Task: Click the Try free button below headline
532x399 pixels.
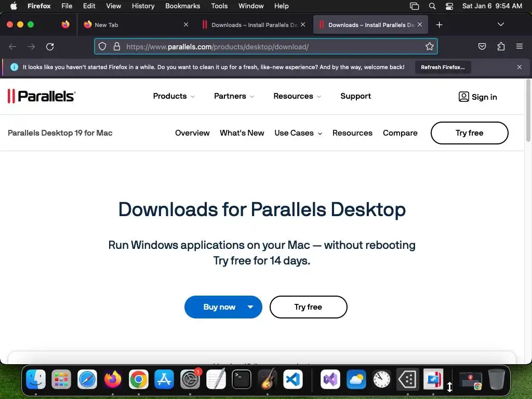Action: [x=309, y=307]
